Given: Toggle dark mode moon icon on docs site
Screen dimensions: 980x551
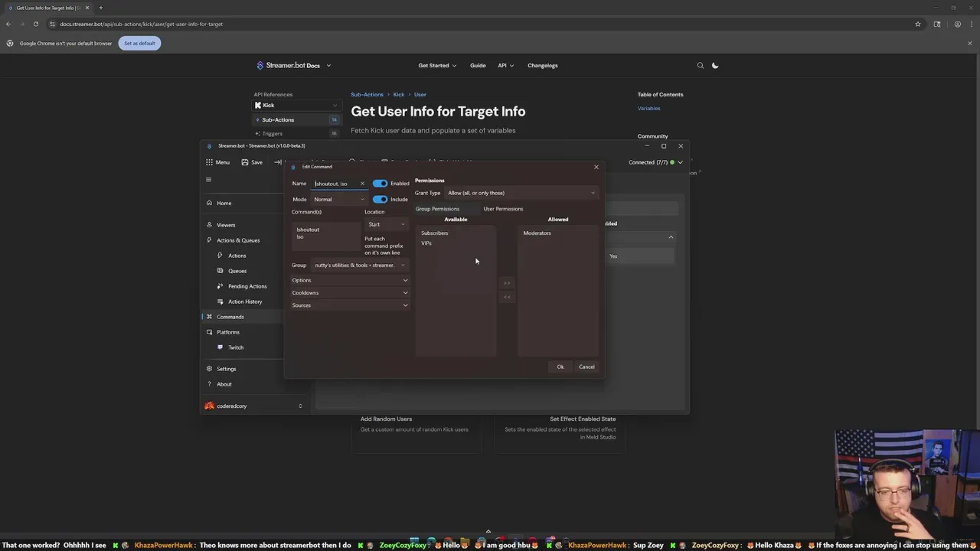Looking at the screenshot, I should (715, 66).
